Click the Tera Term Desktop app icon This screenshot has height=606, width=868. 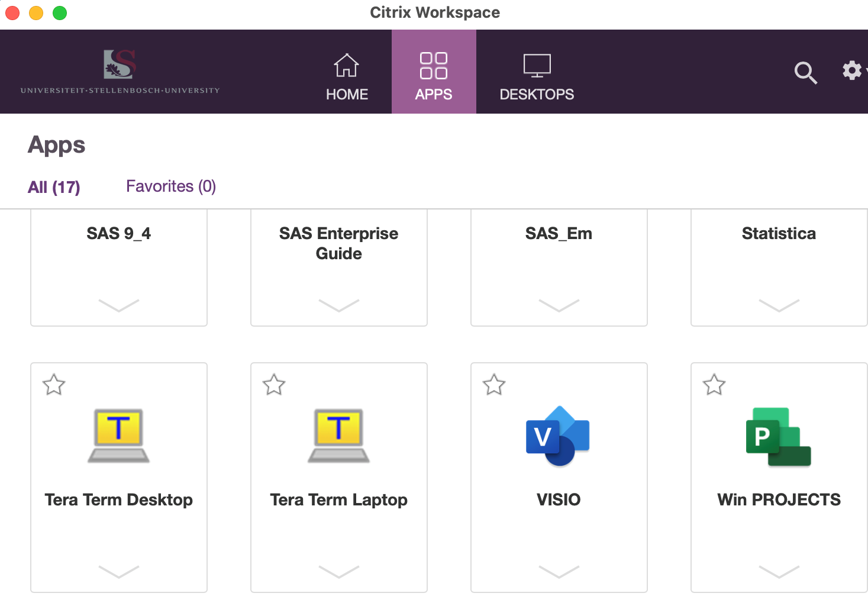tap(118, 436)
